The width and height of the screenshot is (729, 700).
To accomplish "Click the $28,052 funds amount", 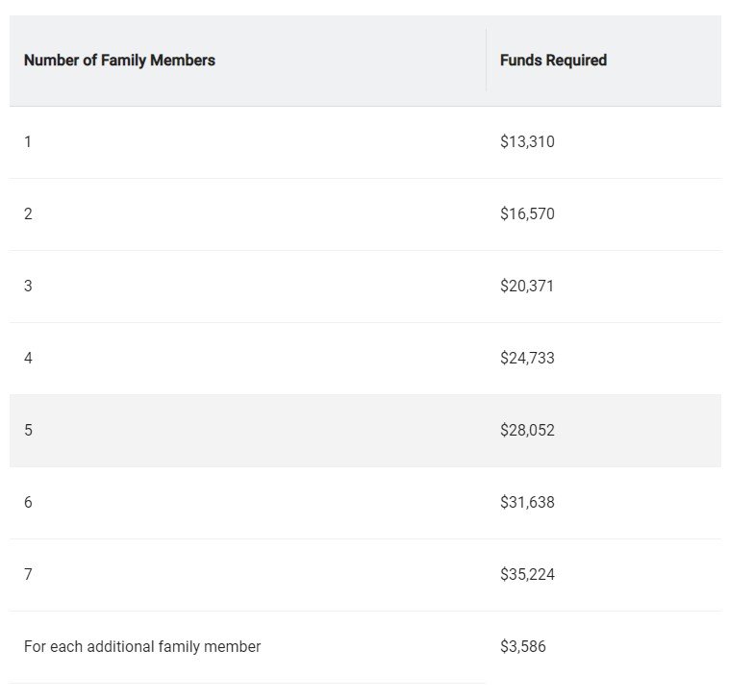I will click(527, 431).
